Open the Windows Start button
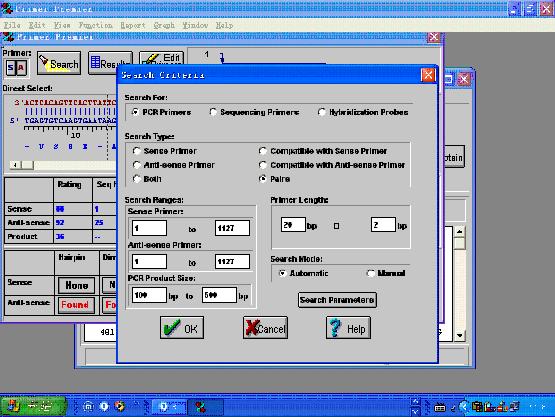Image resolution: width=555 pixels, height=417 pixels. pos(33,406)
